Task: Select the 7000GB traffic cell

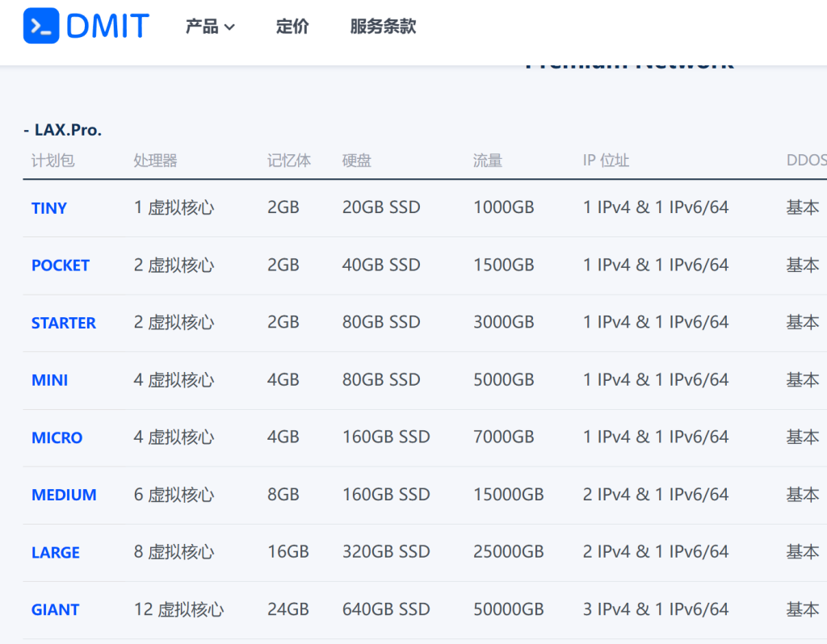Action: click(504, 437)
